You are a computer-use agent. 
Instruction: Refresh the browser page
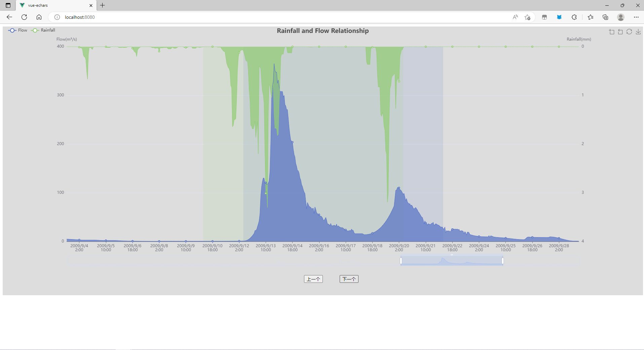pos(24,17)
